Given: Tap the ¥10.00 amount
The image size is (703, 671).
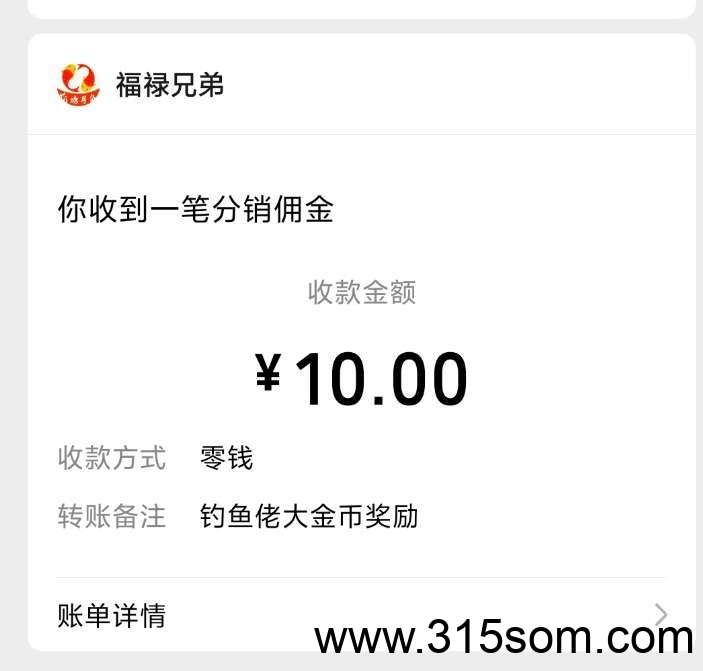Looking at the screenshot, I should click(361, 379).
